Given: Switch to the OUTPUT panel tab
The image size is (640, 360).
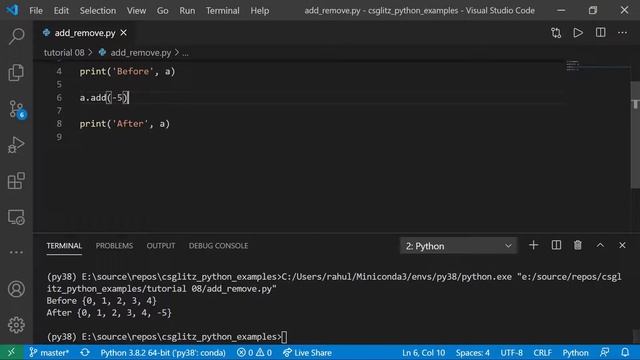Looking at the screenshot, I should 161,245.
